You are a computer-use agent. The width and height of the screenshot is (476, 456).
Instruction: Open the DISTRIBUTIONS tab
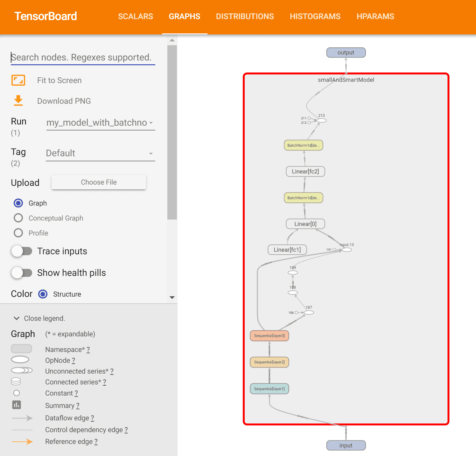[245, 17]
